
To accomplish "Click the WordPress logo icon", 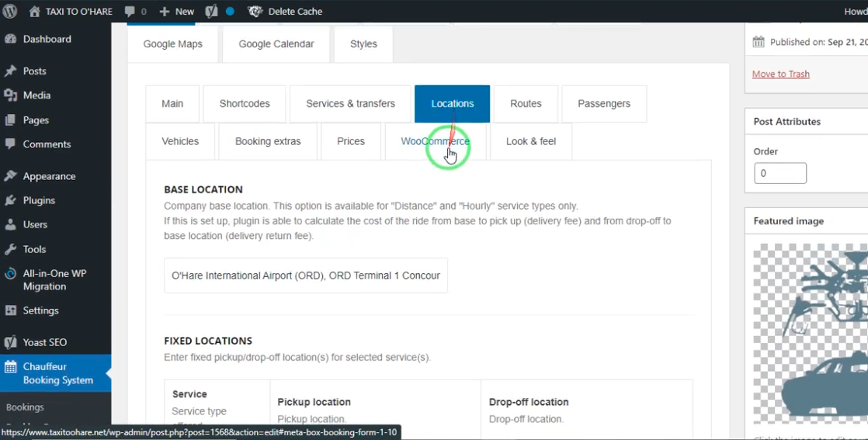I will pyautogui.click(x=9, y=12).
